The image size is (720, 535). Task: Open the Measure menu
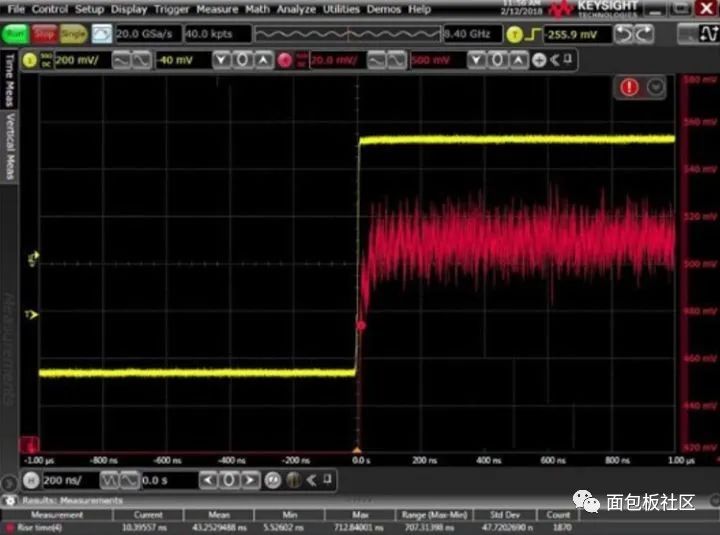tap(217, 9)
